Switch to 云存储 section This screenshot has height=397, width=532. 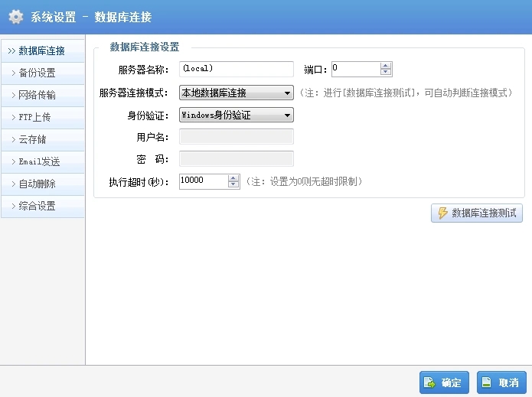[43, 139]
